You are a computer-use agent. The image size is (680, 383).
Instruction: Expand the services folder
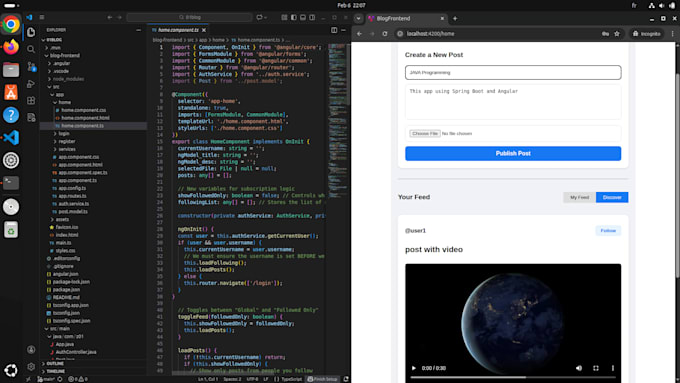67,149
